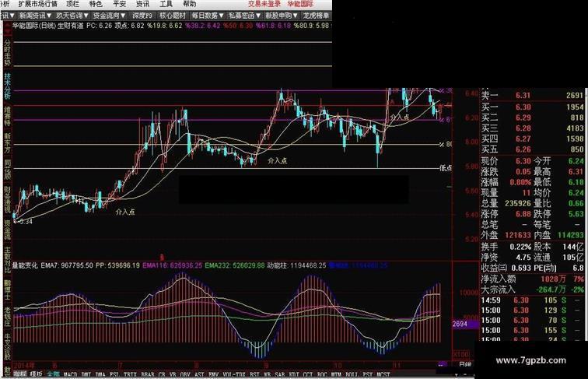Select the DMA indicator
Viewport: 588px width, 379px height.
[100, 374]
